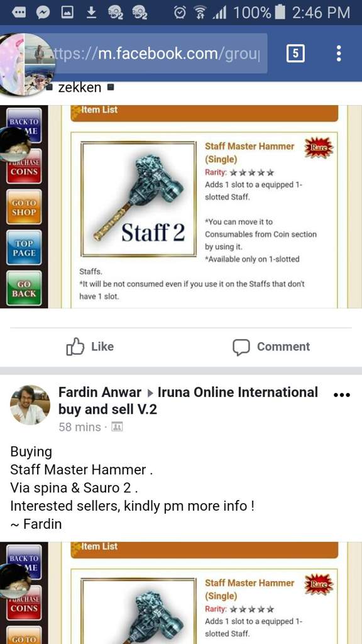Open the browser tabs counter showing 5
362x644 pixels.
[x=295, y=53]
